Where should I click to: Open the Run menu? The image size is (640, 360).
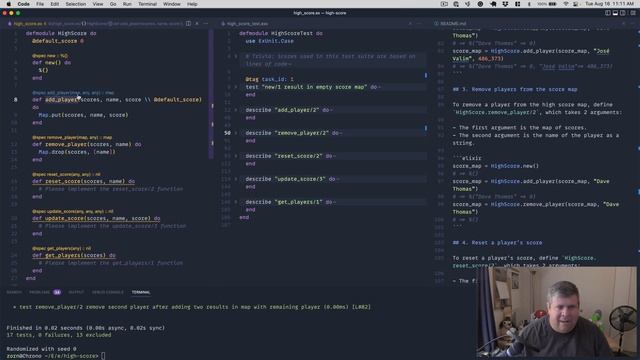[x=127, y=4]
